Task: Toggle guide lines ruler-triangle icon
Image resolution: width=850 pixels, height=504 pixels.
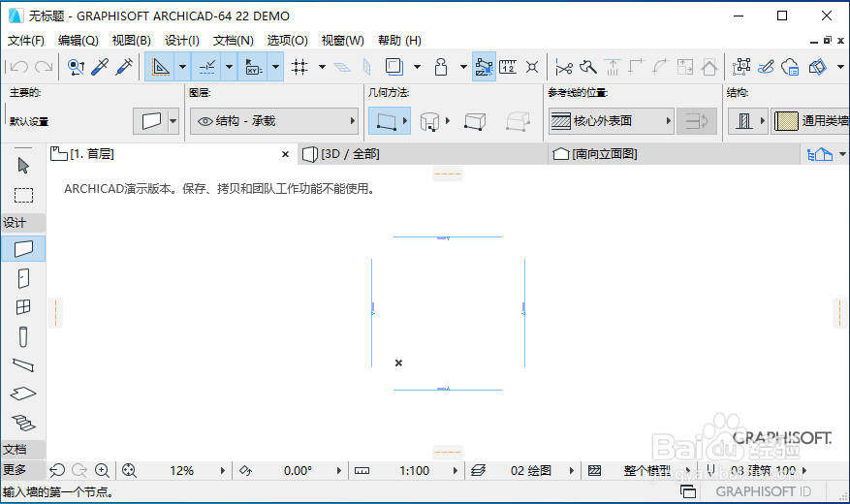Action: [160, 67]
